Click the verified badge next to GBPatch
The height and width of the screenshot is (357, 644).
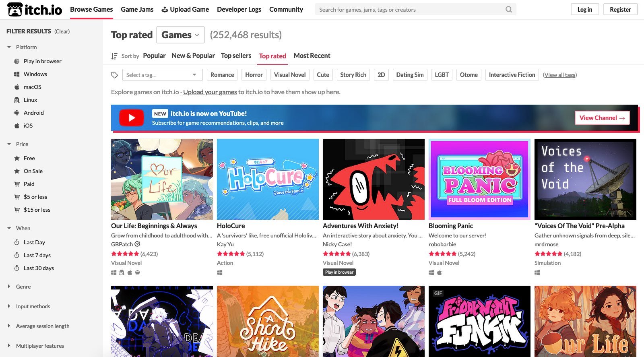click(137, 244)
